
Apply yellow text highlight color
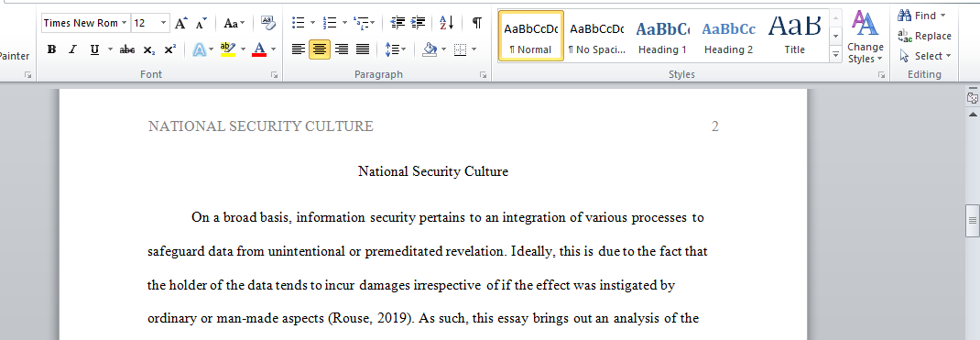[x=227, y=49]
